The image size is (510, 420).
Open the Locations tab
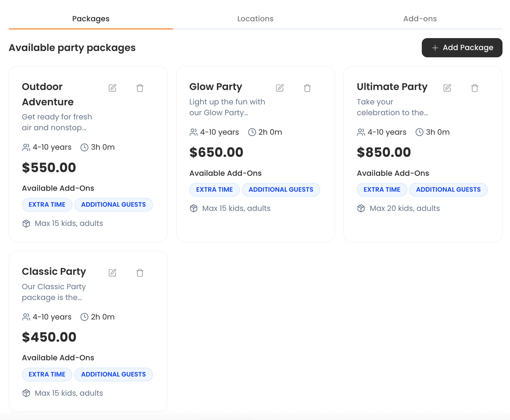point(255,19)
